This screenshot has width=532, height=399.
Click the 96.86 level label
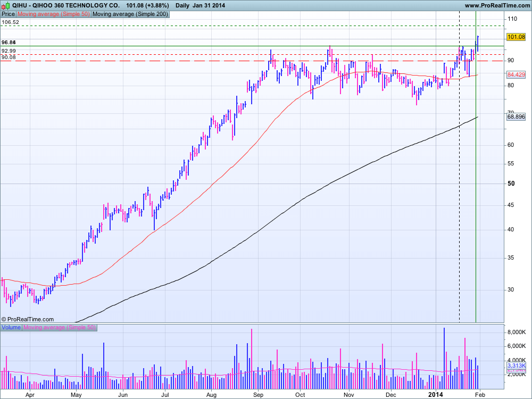click(x=9, y=43)
